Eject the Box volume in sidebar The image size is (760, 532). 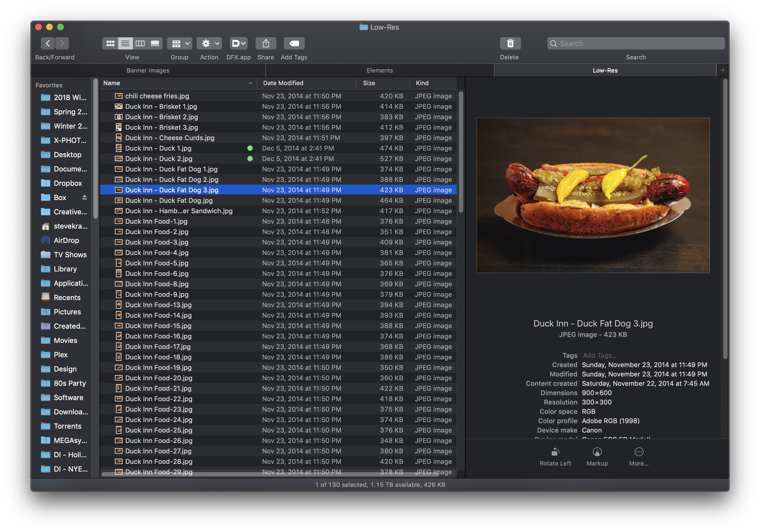click(84, 197)
